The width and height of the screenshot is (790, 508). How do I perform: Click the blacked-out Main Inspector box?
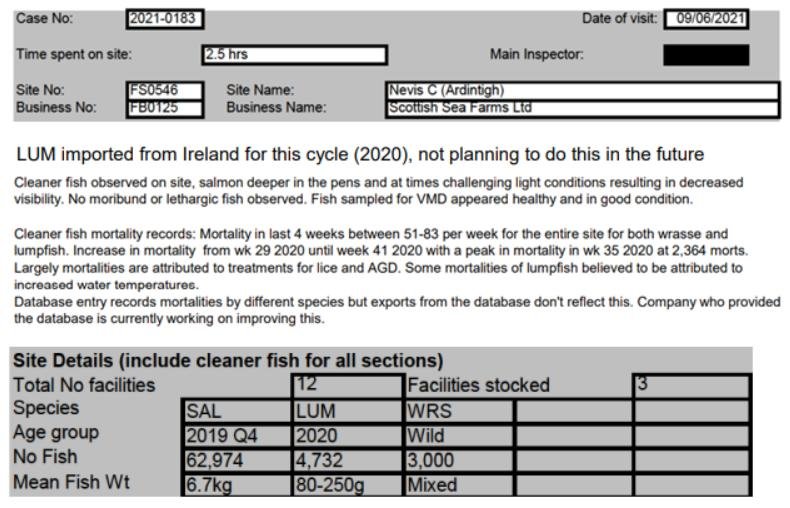point(711,55)
